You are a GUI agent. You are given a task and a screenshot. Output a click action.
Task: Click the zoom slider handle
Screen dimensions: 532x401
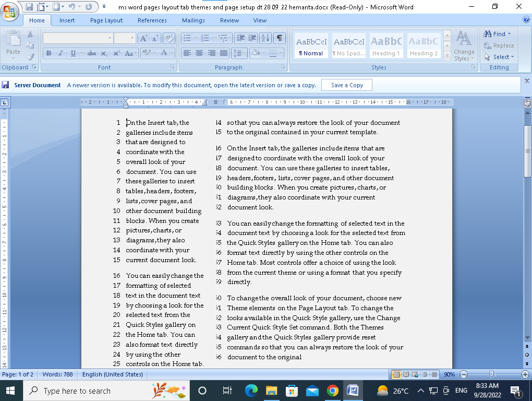pyautogui.click(x=491, y=374)
